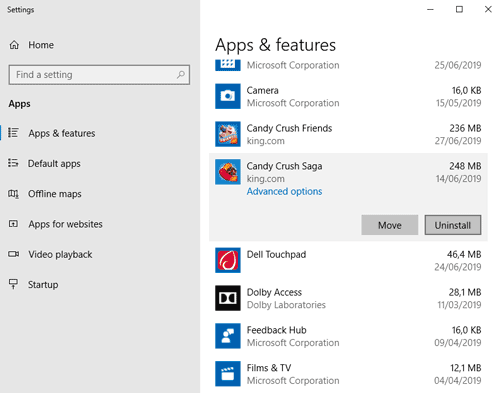Click the Offline maps map icon
This screenshot has width=500, height=393.
(x=13, y=193)
